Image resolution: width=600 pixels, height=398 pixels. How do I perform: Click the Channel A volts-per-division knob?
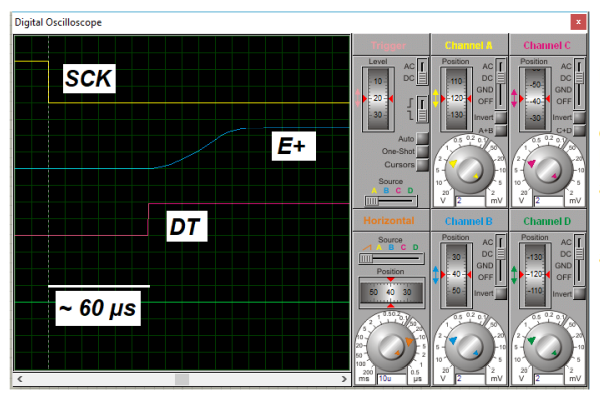[470, 170]
